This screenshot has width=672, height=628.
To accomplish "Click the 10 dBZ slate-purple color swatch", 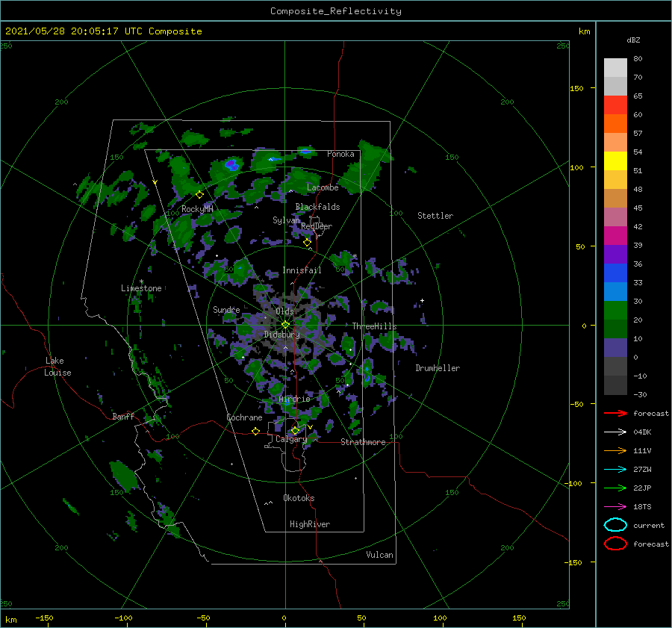I will (615, 348).
